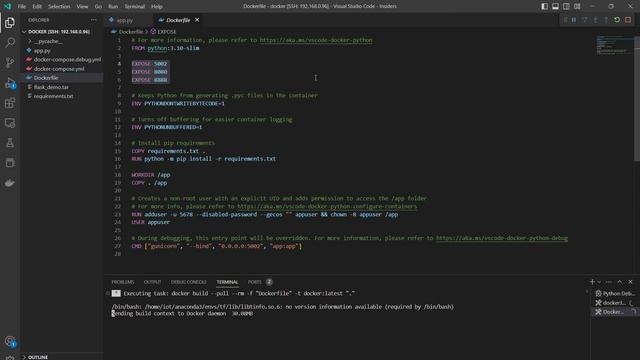Image resolution: width=640 pixels, height=360 pixels.
Task: Toggle the secondary side bar layout
Action: 566,6
